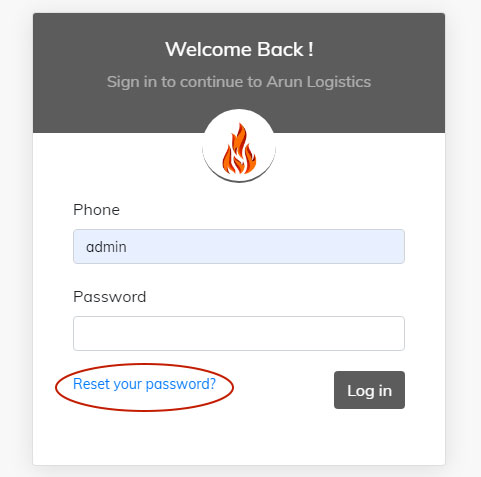Focus the Phone input field
This screenshot has width=481, height=477.
[x=239, y=246]
